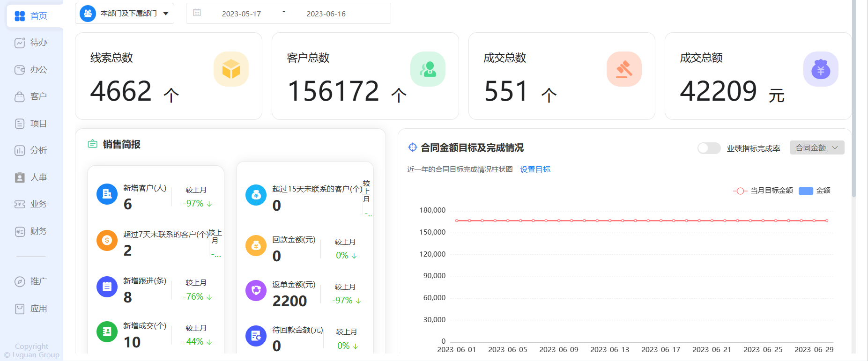Click the 超过7天未联系的客户 orange dollar icon
The height and width of the screenshot is (361, 868).
[107, 240]
